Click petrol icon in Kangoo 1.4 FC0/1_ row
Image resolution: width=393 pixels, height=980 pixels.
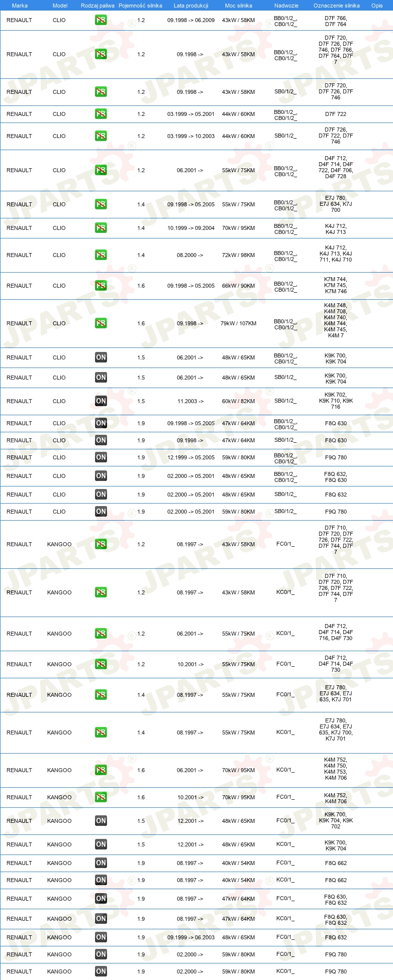click(x=101, y=695)
